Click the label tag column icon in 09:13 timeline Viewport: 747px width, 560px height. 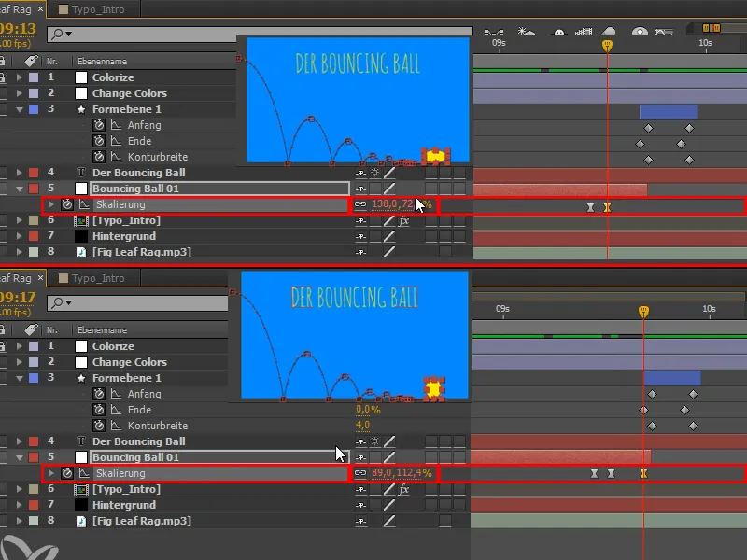pos(31,61)
